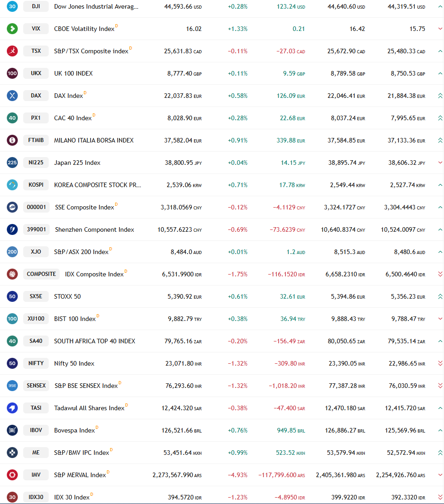Select S&P/ASX 200 price 8,484.0 AUD
444x504 pixels.
(x=186, y=252)
